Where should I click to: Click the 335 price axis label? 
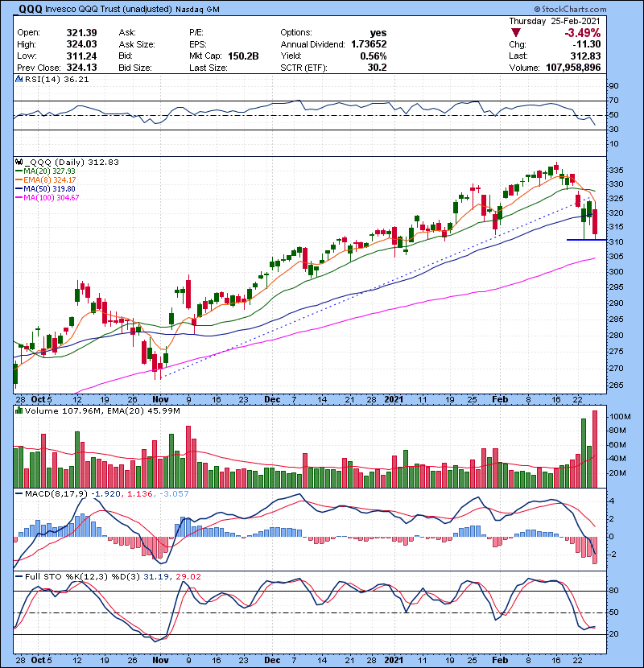[x=616, y=171]
